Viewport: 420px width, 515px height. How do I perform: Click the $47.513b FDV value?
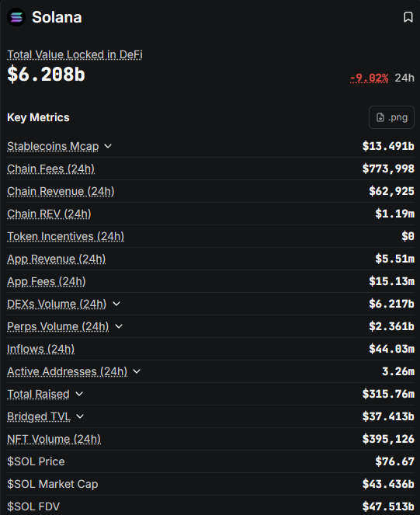pos(388,506)
